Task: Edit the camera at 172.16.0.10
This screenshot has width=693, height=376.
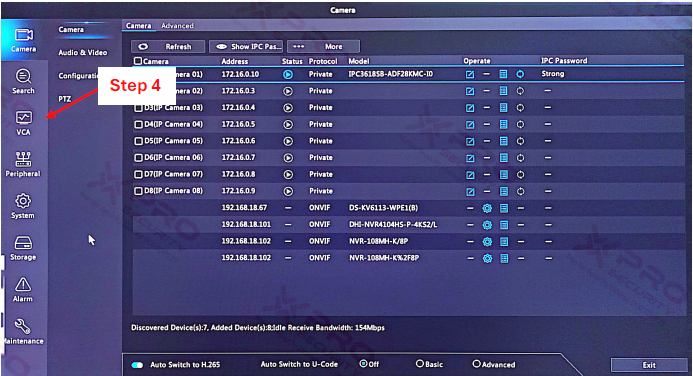Action: click(470, 74)
